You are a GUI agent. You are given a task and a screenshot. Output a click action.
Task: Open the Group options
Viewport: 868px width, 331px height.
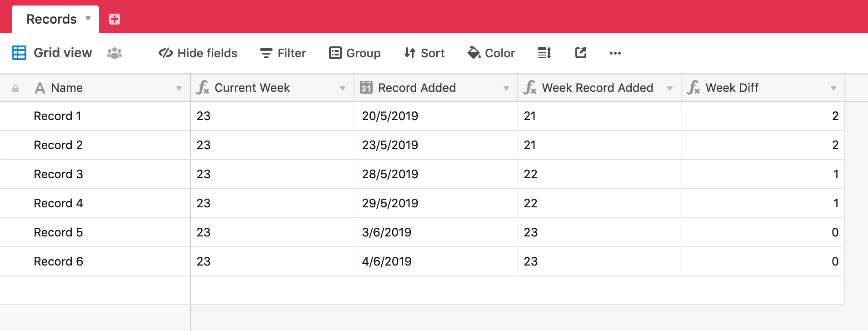coord(355,53)
